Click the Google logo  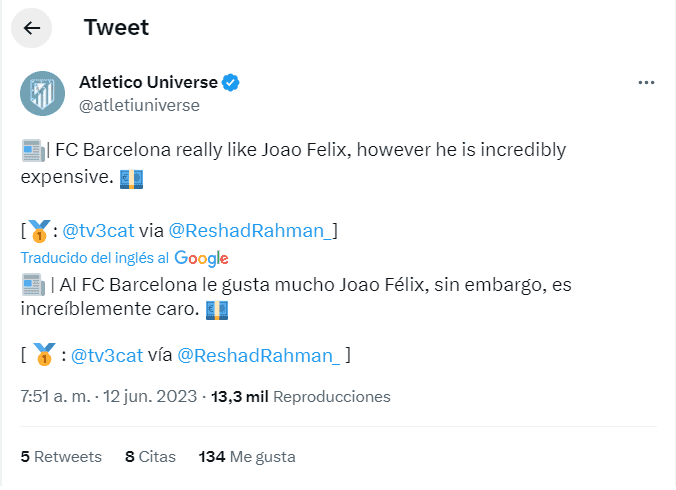(201, 258)
